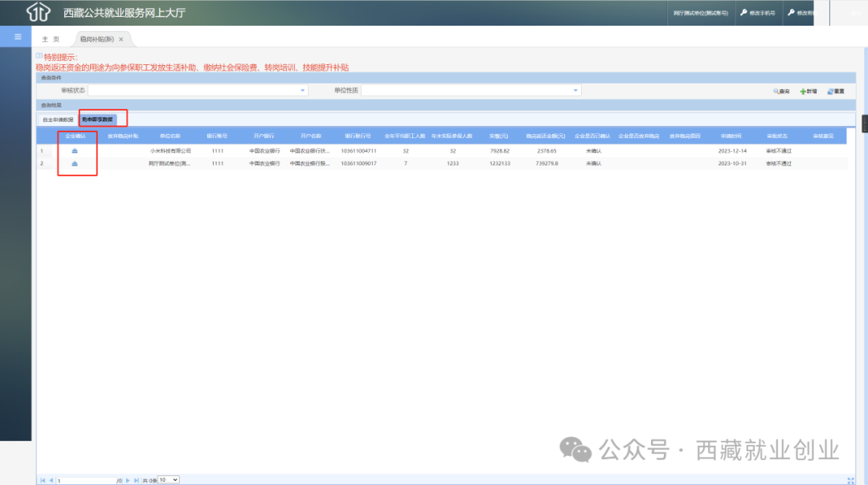
Task: Open the 审核状态 dropdown
Action: tap(302, 90)
